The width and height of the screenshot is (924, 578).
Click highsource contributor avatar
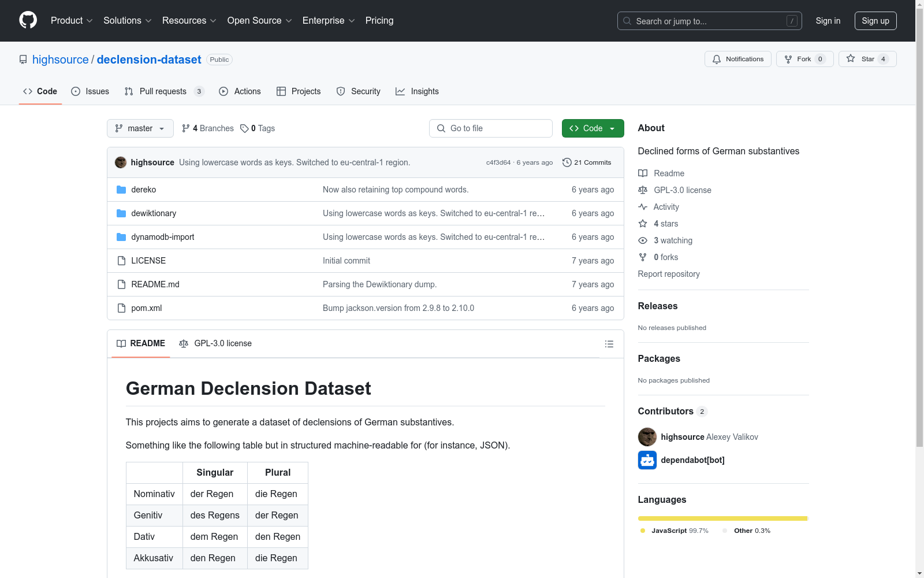pos(647,437)
